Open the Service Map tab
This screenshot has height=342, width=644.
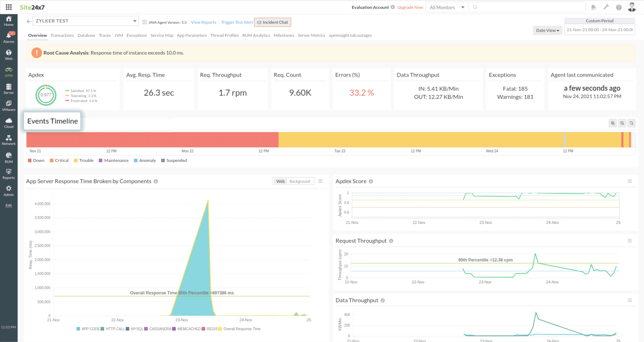click(x=162, y=35)
